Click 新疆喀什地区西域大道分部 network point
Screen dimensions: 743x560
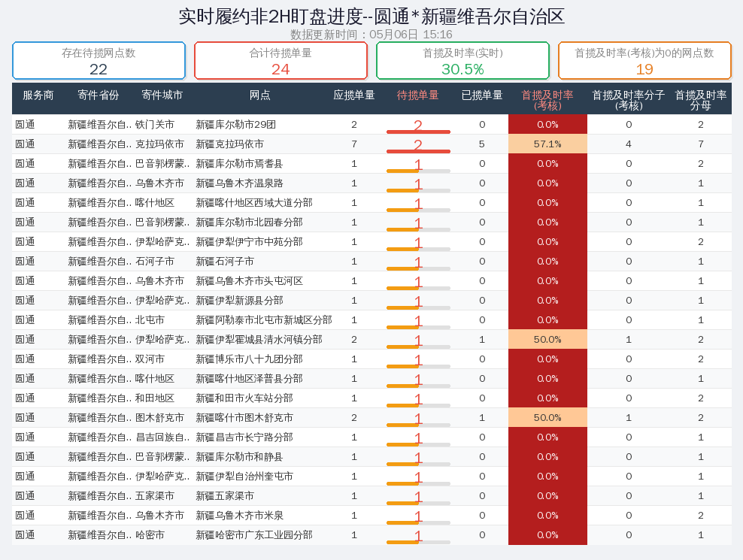(254, 203)
